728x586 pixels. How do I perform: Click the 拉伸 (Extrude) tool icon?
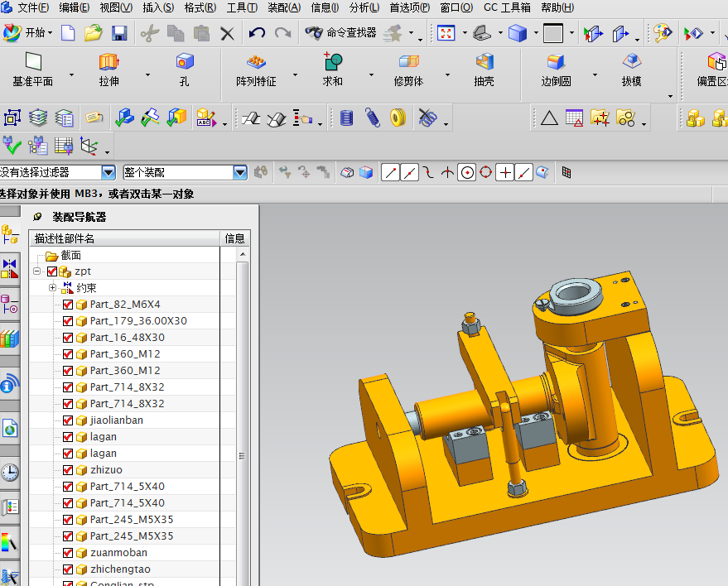coord(109,62)
